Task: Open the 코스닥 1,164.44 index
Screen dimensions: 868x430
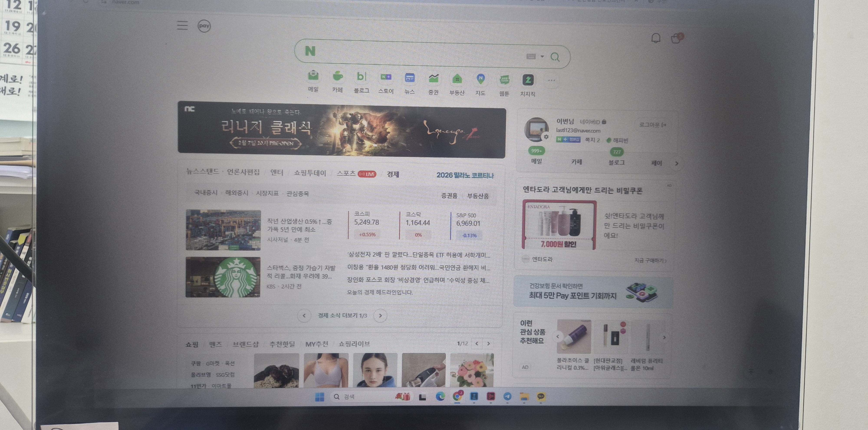Action: pos(418,225)
